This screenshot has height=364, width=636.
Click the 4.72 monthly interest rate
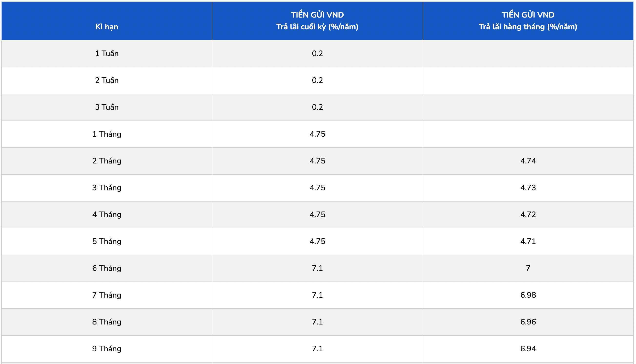[x=528, y=214]
